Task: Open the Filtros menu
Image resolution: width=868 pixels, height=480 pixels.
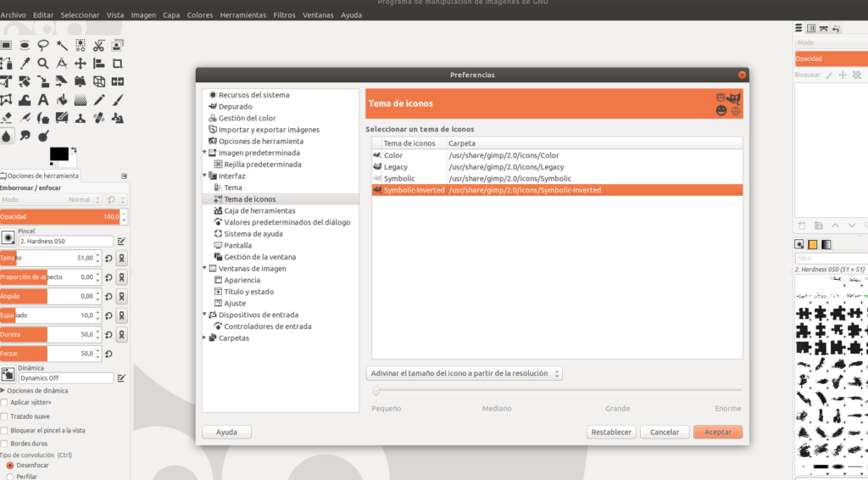Action: point(284,15)
